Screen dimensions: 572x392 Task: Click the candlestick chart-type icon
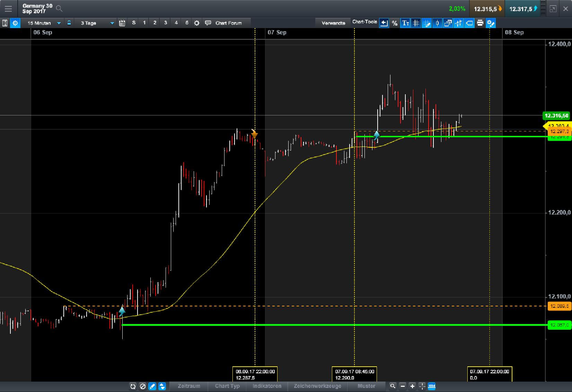437,23
